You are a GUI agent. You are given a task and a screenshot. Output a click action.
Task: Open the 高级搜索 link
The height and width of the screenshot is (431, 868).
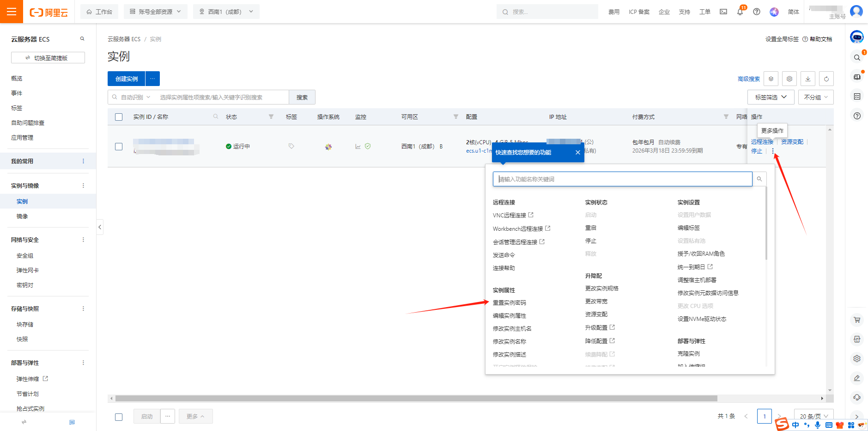click(x=748, y=79)
